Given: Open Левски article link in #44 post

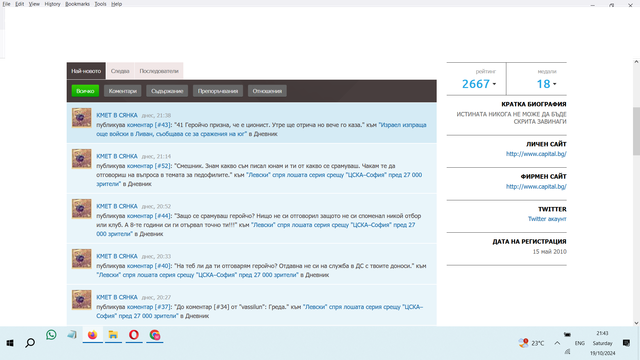Looking at the screenshot, I should coord(256,229).
